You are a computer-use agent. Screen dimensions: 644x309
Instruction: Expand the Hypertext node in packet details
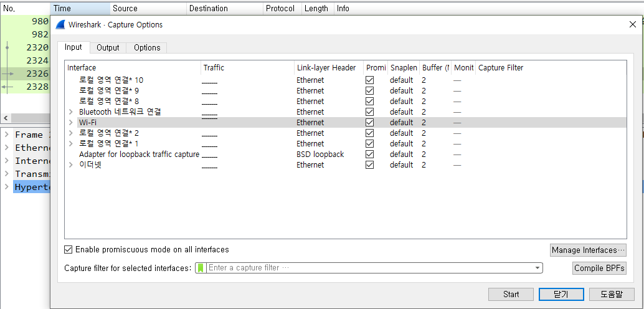(7, 187)
